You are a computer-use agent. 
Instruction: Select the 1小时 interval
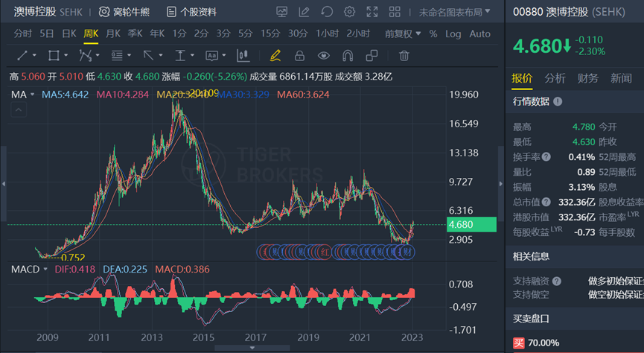click(327, 34)
